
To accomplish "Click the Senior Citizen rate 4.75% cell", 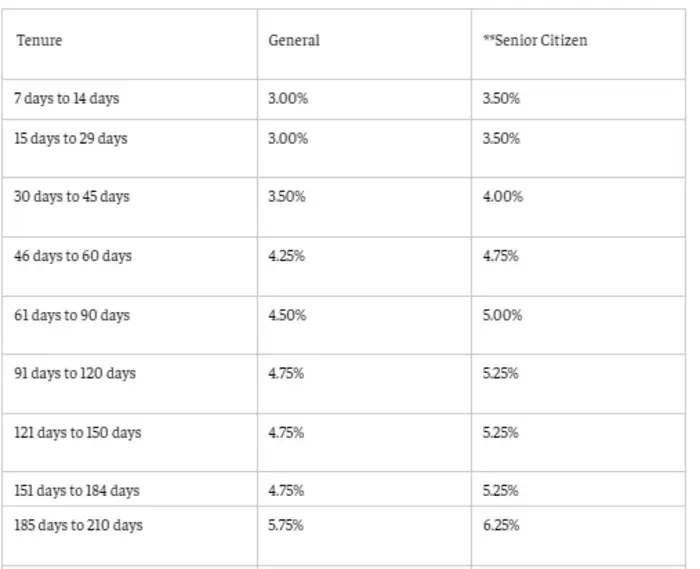I will [x=500, y=256].
